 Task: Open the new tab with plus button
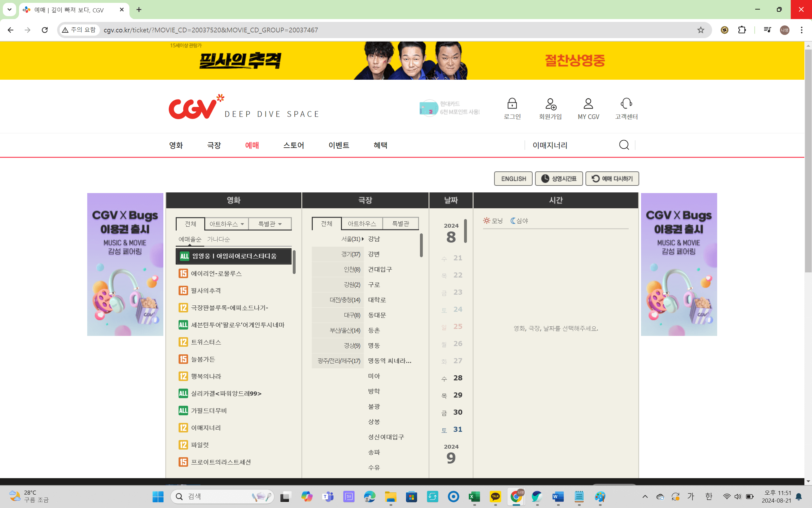[x=139, y=10]
